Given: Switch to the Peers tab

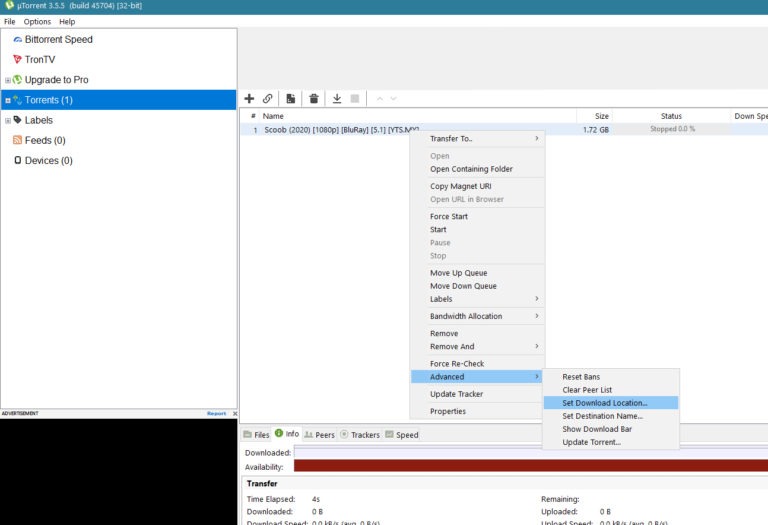Looking at the screenshot, I should pos(320,434).
